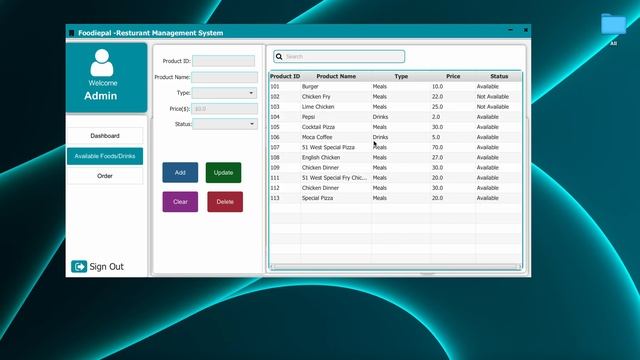Select product ID 112 cell
The image size is (640, 360).
pos(285,188)
